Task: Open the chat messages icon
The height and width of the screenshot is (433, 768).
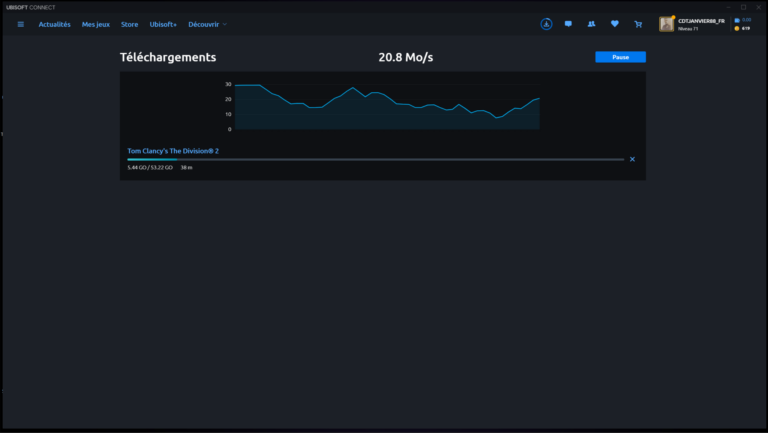Action: tap(568, 24)
